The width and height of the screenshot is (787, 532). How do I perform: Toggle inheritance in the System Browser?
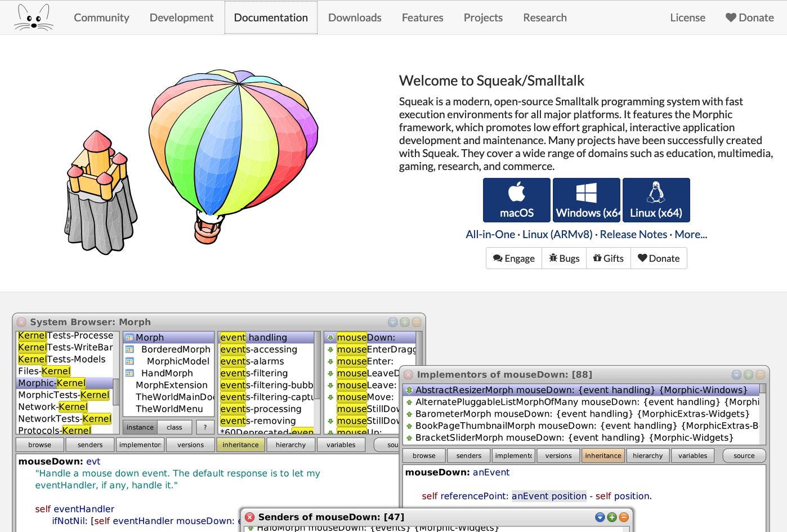pyautogui.click(x=240, y=445)
